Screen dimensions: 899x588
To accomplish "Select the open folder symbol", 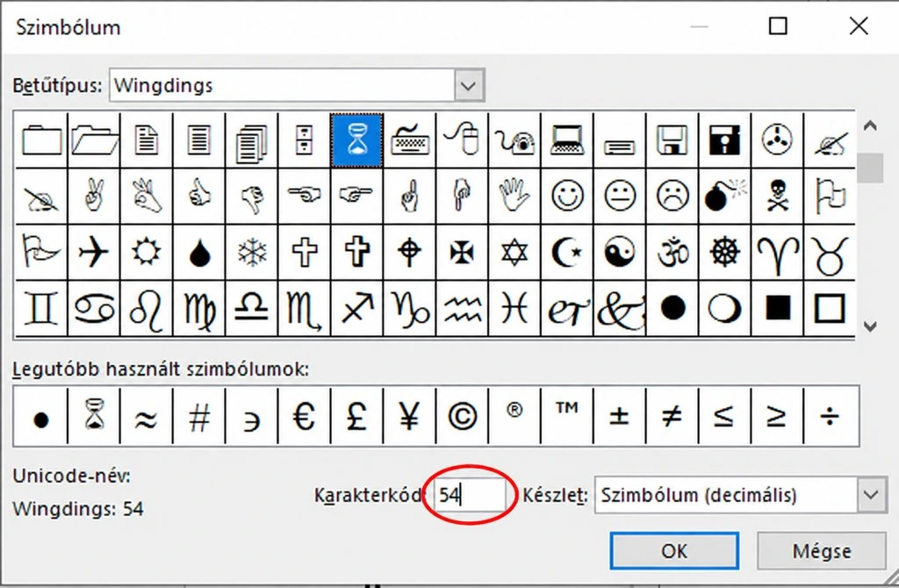I will [x=94, y=140].
